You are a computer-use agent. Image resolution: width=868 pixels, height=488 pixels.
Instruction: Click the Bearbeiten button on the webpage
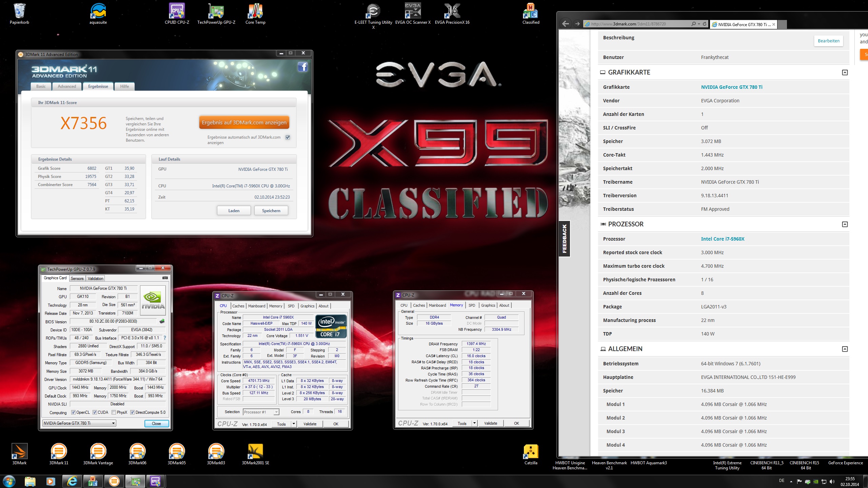(x=828, y=41)
